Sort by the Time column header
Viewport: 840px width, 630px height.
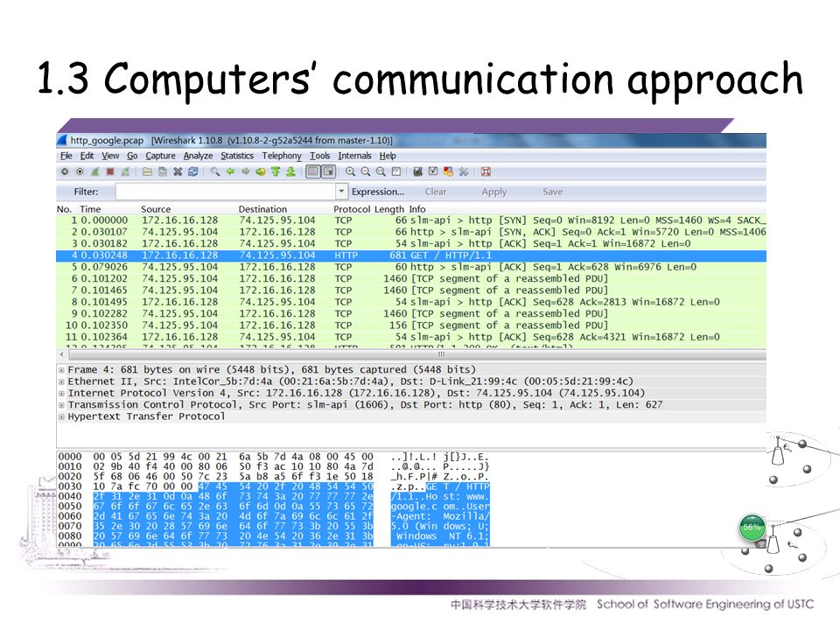pos(90,209)
